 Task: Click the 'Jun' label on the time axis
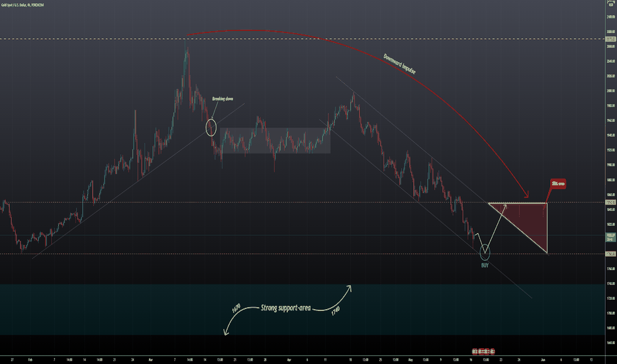543,359
